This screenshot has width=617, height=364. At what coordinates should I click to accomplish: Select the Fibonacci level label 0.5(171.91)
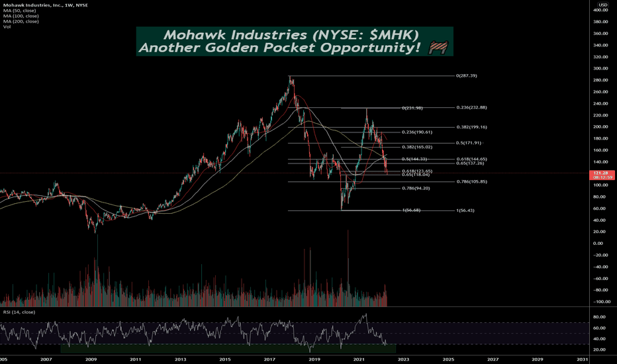click(x=468, y=143)
